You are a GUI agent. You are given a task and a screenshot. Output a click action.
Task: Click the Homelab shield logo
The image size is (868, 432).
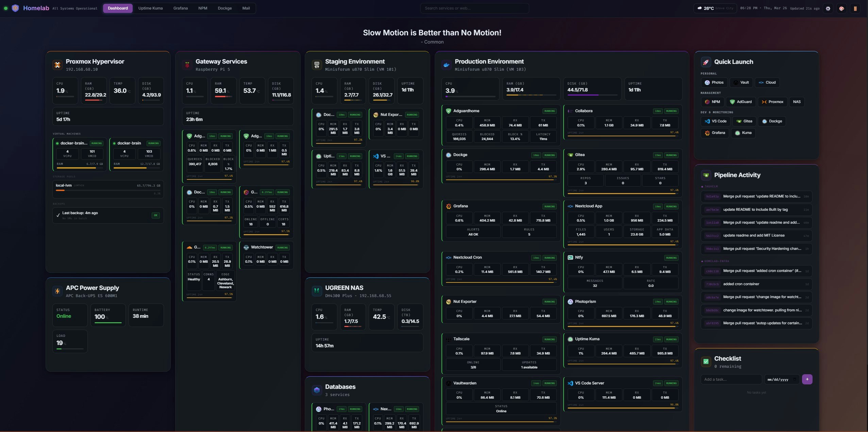[15, 8]
